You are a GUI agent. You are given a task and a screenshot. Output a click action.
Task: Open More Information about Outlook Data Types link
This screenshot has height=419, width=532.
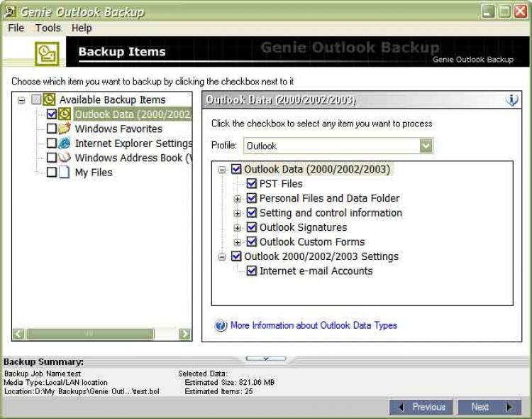point(314,325)
